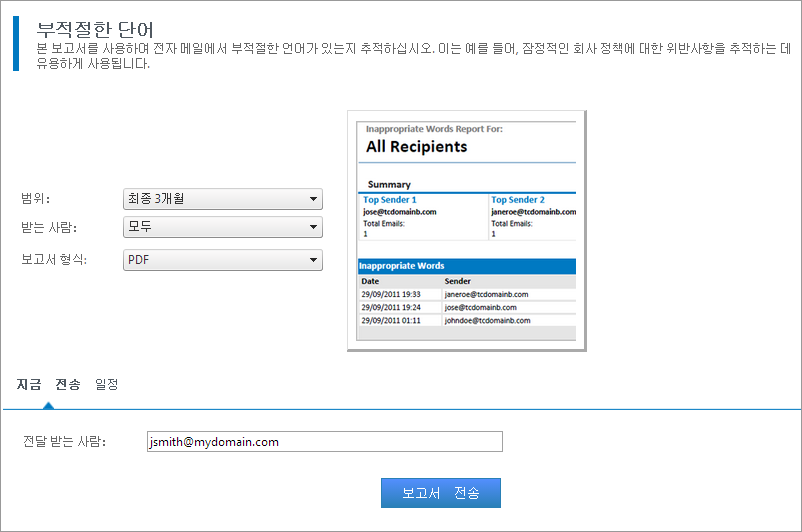Viewport: 802px width, 532px height.
Task: Click the blue accent bar beside the heading
Action: (16, 42)
